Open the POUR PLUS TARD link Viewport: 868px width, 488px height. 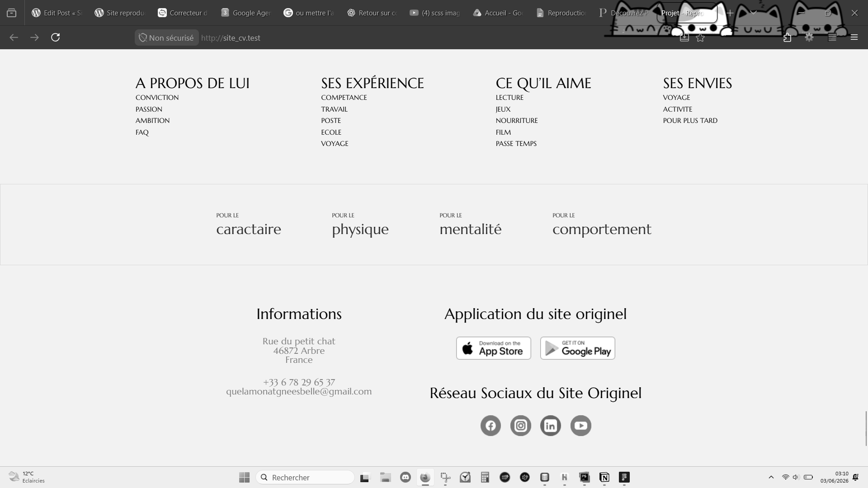690,121
